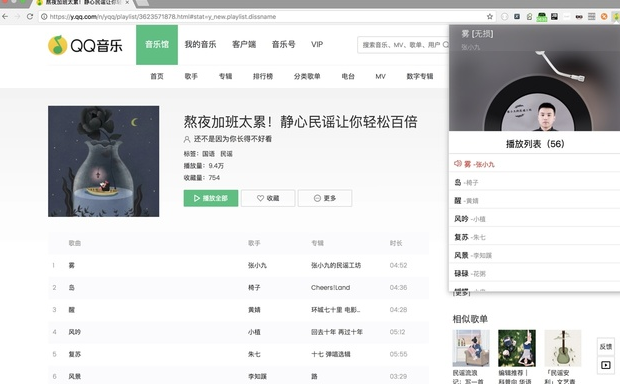Open album Cheers!Land

point(331,288)
